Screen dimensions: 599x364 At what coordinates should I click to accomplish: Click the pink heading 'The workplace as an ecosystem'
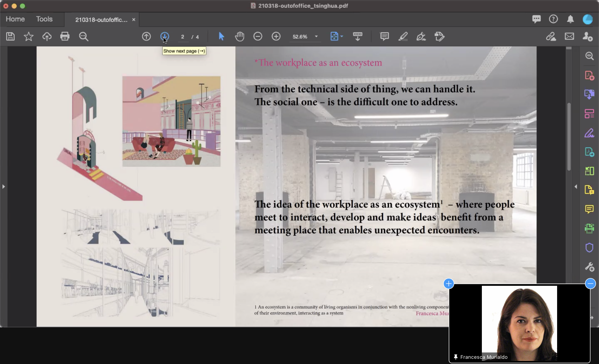pos(318,63)
